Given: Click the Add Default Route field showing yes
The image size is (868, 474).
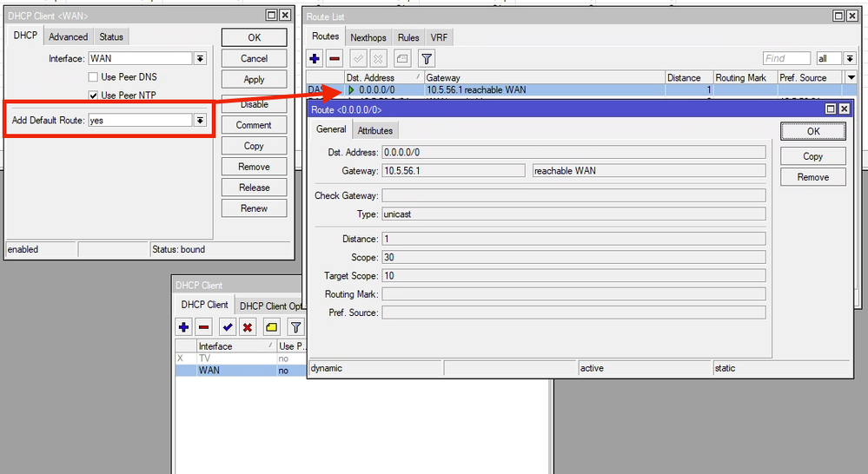Looking at the screenshot, I should click(x=141, y=120).
